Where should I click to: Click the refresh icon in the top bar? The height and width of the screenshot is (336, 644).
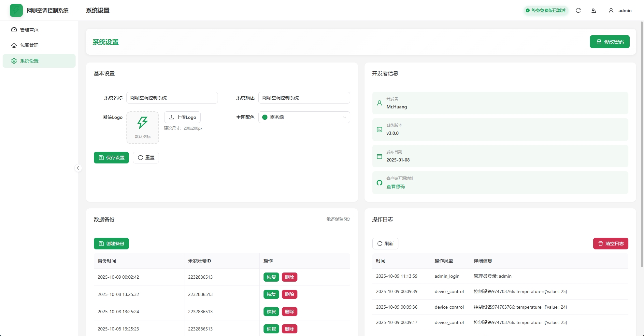pyautogui.click(x=578, y=10)
